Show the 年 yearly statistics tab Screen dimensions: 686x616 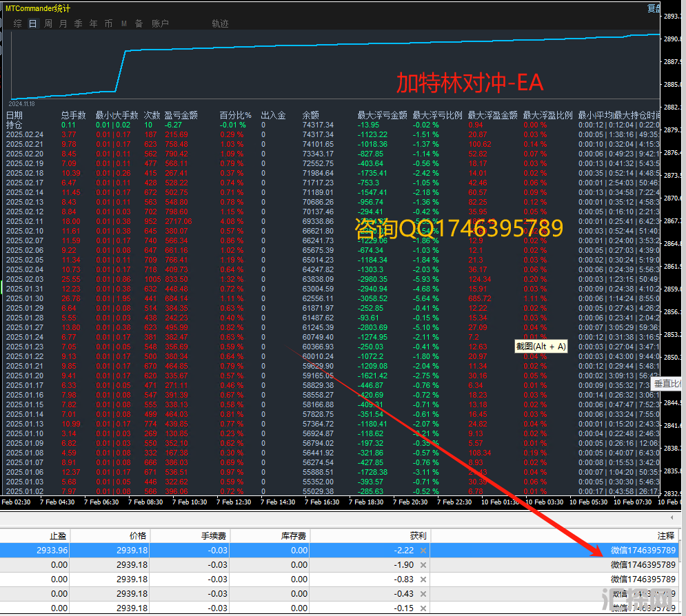click(94, 23)
